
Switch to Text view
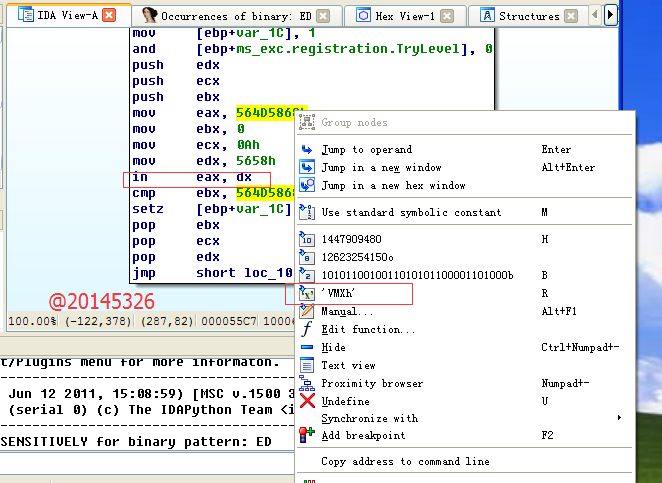click(348, 366)
